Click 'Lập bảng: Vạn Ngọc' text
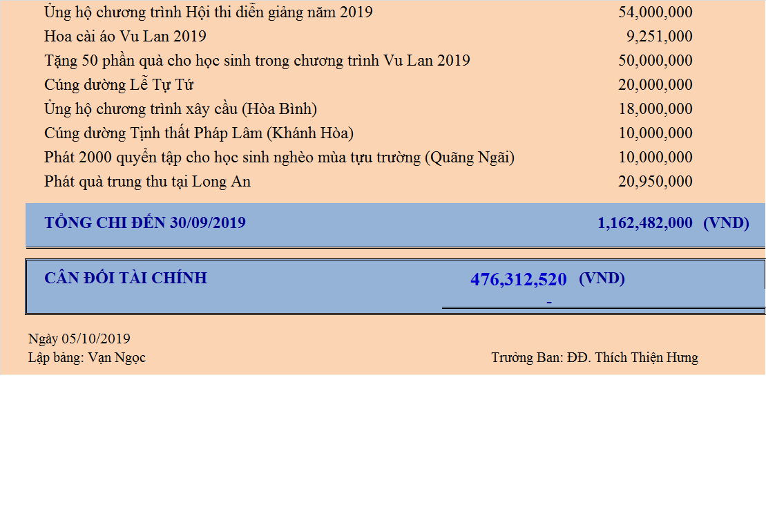766x532 pixels. pyautogui.click(x=86, y=357)
